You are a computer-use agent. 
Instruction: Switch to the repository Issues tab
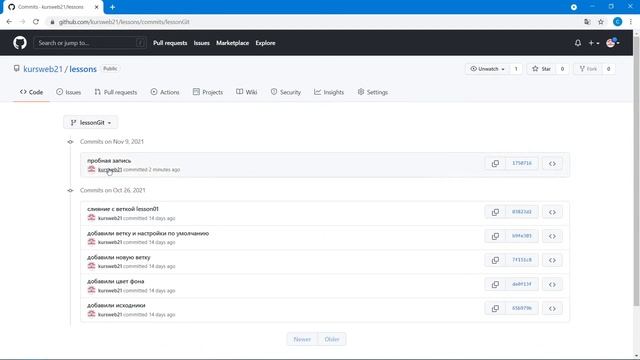point(69,92)
